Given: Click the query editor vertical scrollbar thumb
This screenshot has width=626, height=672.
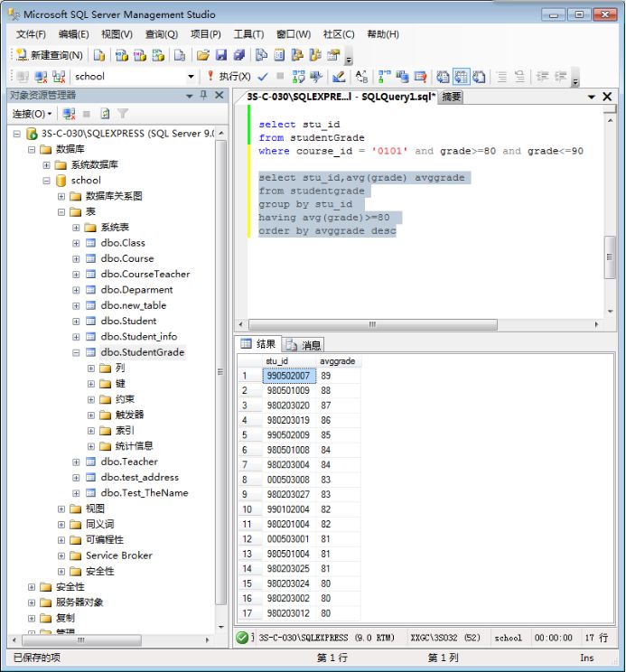Looking at the screenshot, I should click(610, 257).
